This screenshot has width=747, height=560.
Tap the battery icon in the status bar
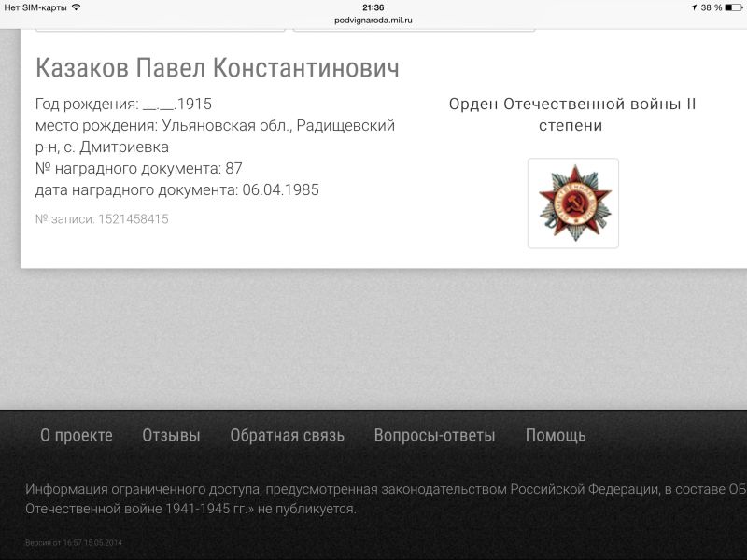(x=733, y=7)
